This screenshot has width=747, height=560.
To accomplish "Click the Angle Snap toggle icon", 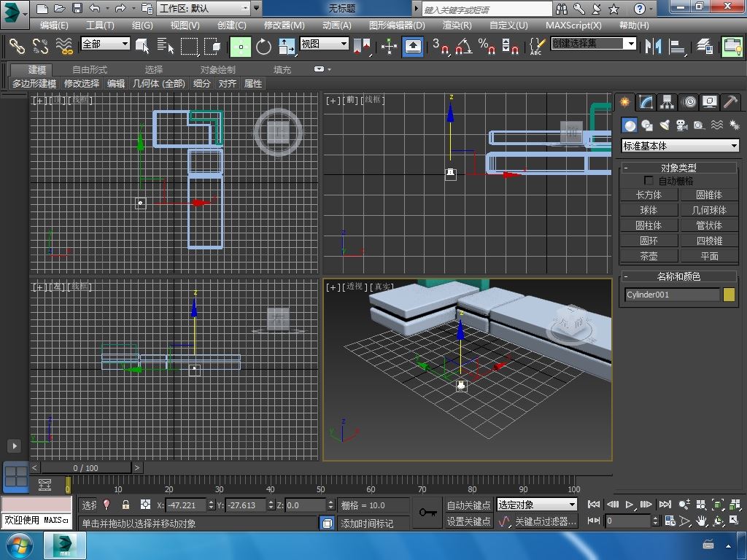I will pyautogui.click(x=463, y=47).
